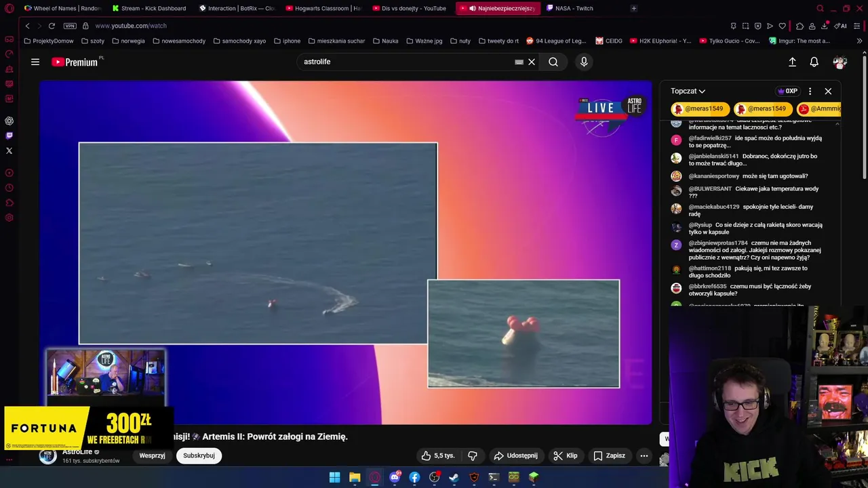Image resolution: width=868 pixels, height=488 pixels.
Task: Start voice search with the microphone
Action: click(x=584, y=62)
